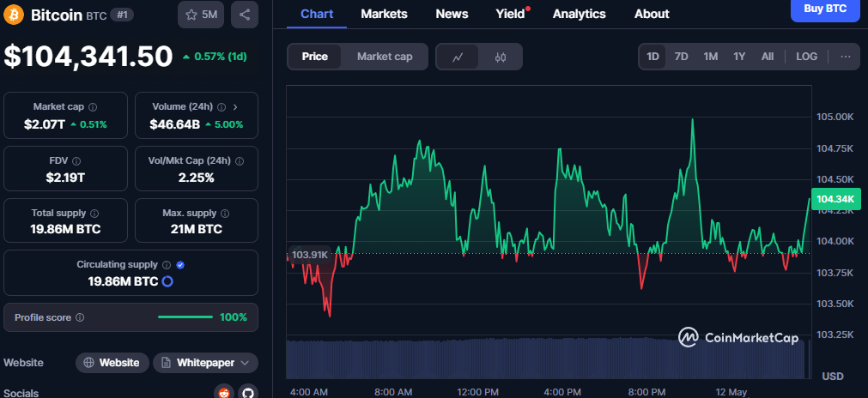Viewport: 868px width, 398px height.
Task: Switch to the Markets tab
Action: 384,14
